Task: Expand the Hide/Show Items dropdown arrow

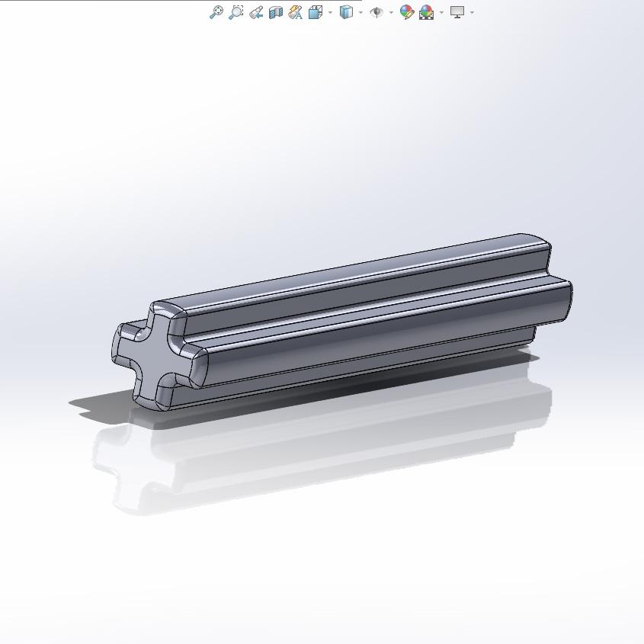Action: pyautogui.click(x=391, y=12)
